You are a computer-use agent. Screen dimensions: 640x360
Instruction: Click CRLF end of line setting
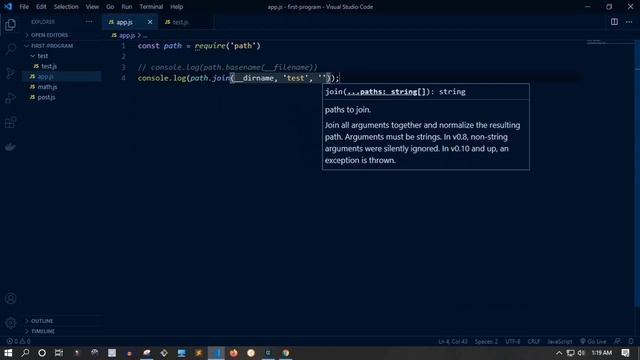[533, 341]
